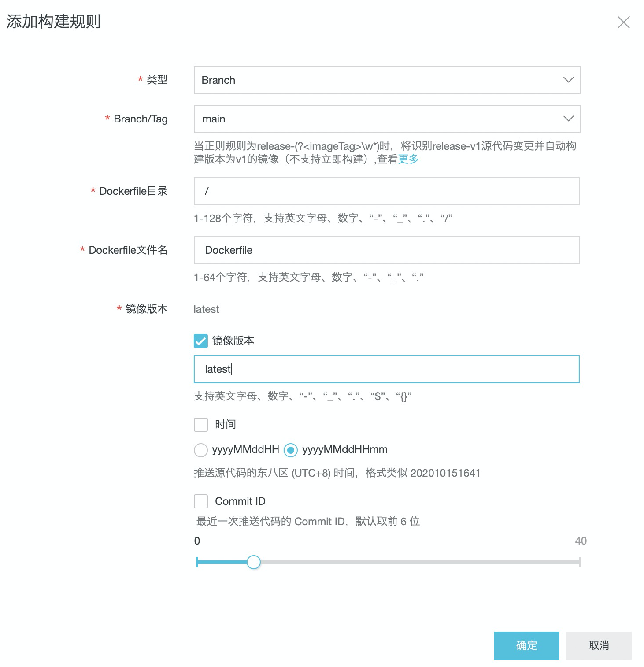Click the slider minimum value 0
The image size is (644, 667).
pos(197,541)
